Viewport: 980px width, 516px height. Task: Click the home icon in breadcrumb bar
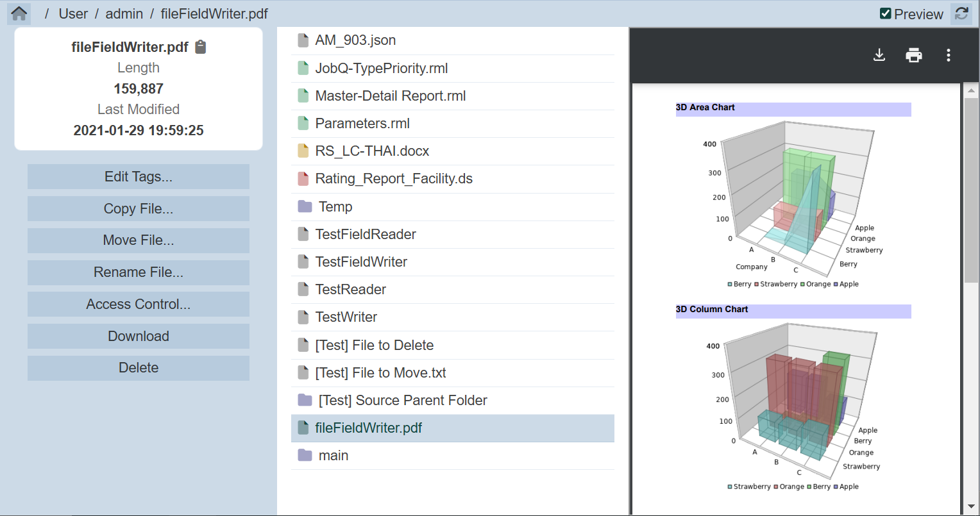19,13
